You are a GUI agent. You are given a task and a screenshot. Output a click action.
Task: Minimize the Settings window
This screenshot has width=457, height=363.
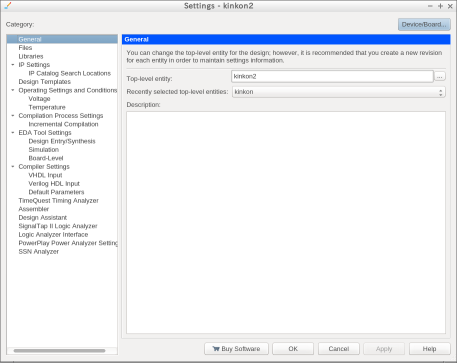[430, 6]
